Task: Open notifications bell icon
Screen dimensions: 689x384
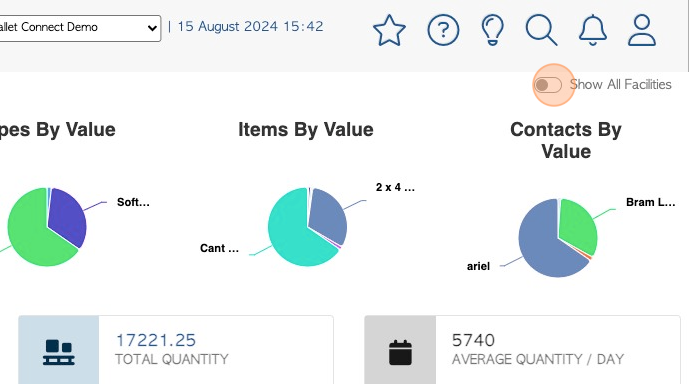Action: [x=593, y=30]
